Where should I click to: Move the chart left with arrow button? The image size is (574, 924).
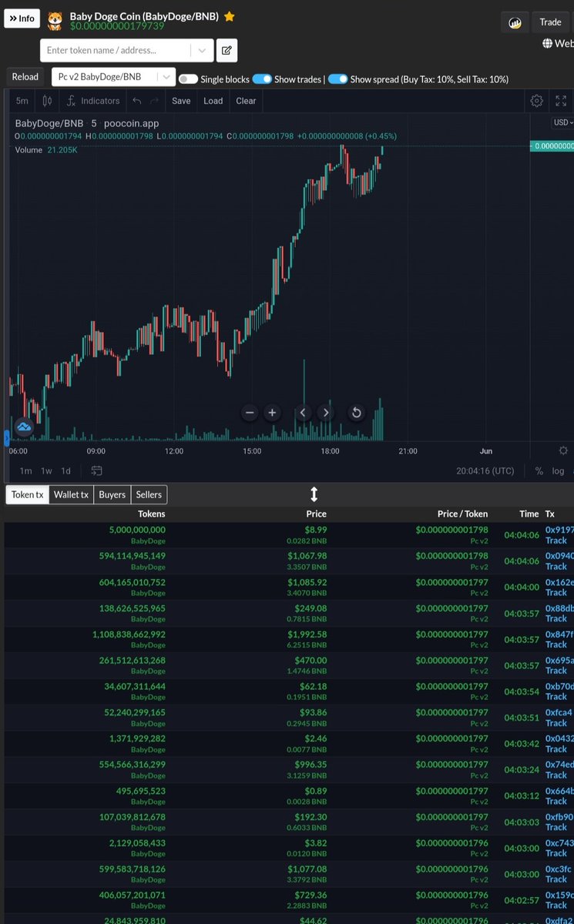tap(303, 413)
